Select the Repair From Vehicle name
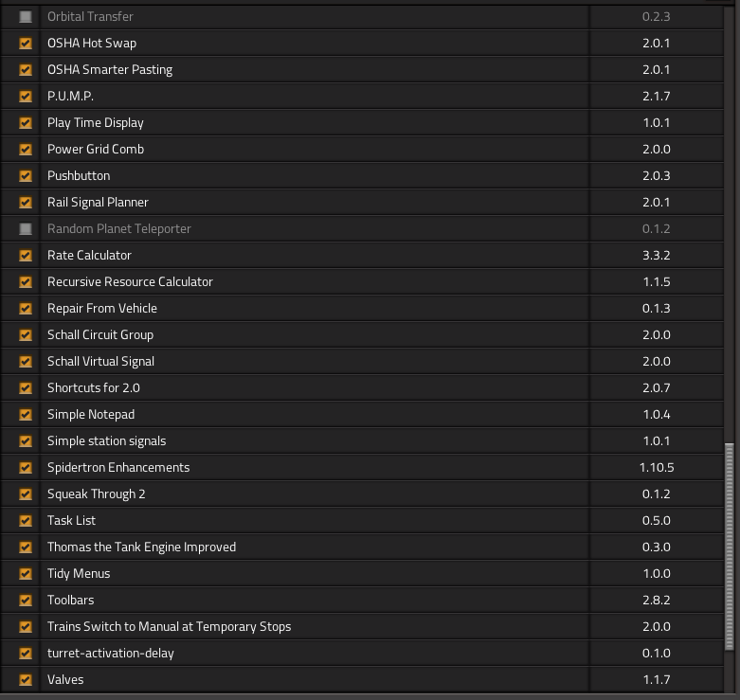Screen dimensions: 740x700 102,308
